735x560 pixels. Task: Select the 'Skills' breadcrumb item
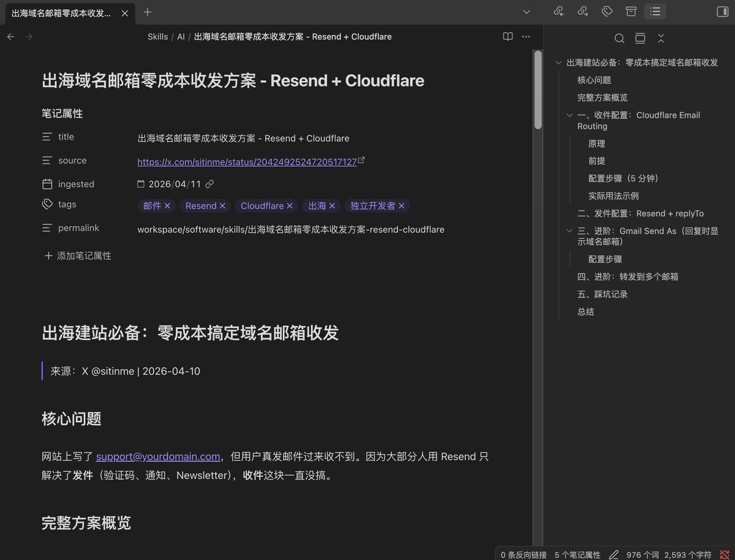pyautogui.click(x=157, y=37)
